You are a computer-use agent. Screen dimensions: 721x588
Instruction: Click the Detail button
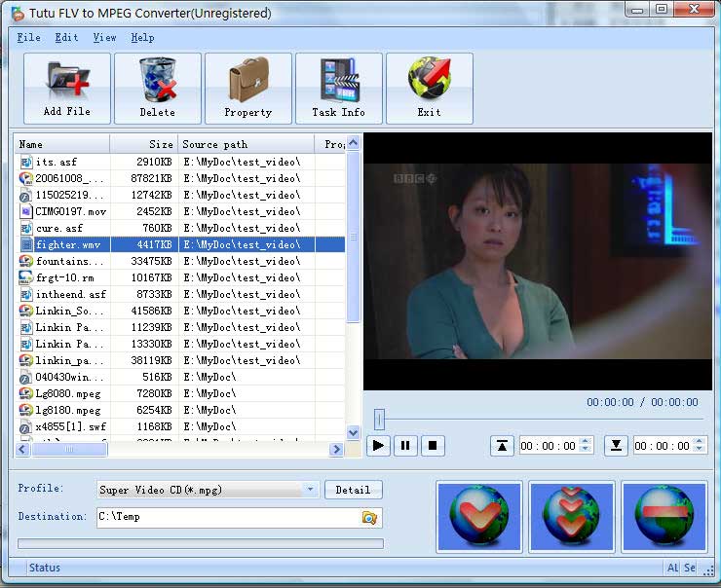tap(353, 490)
